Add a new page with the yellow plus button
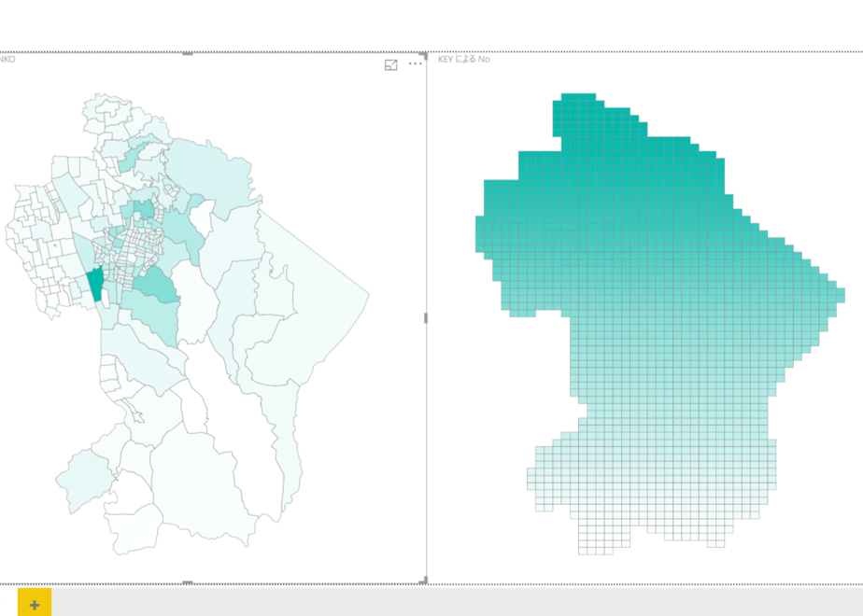 [35, 605]
